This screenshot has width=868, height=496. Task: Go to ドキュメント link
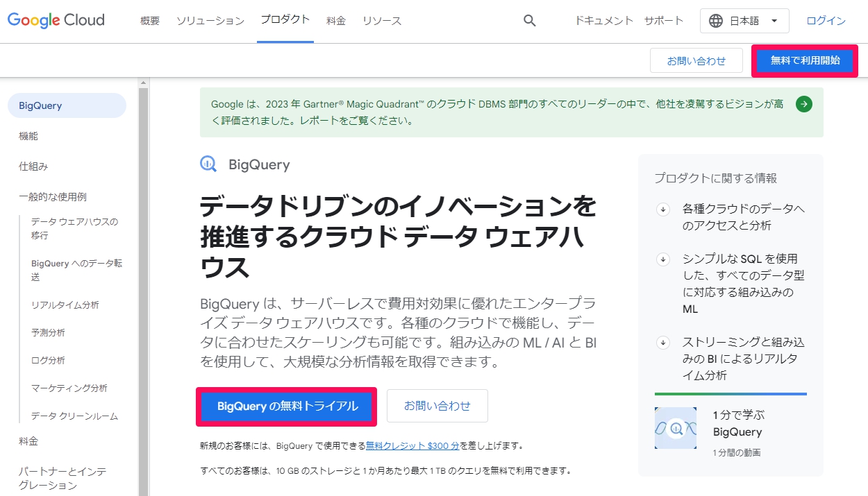[604, 21]
